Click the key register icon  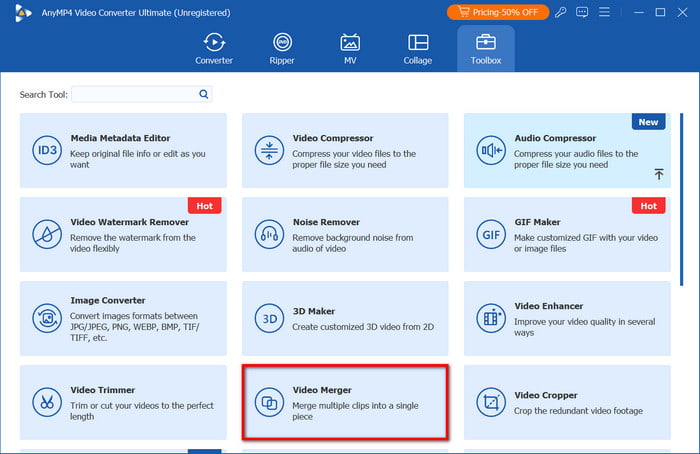561,12
